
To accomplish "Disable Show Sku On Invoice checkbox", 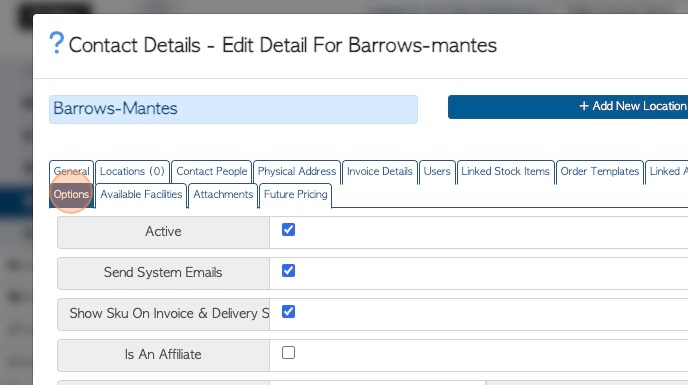I will coord(288,312).
